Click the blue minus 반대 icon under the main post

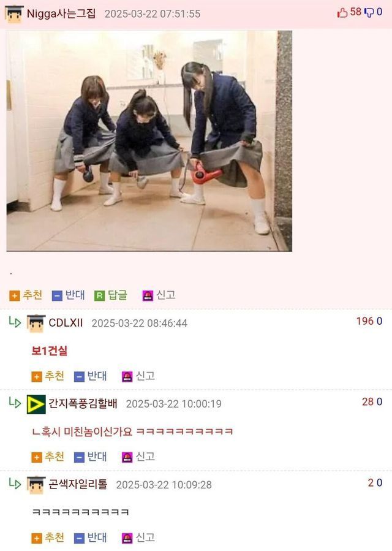click(x=57, y=296)
